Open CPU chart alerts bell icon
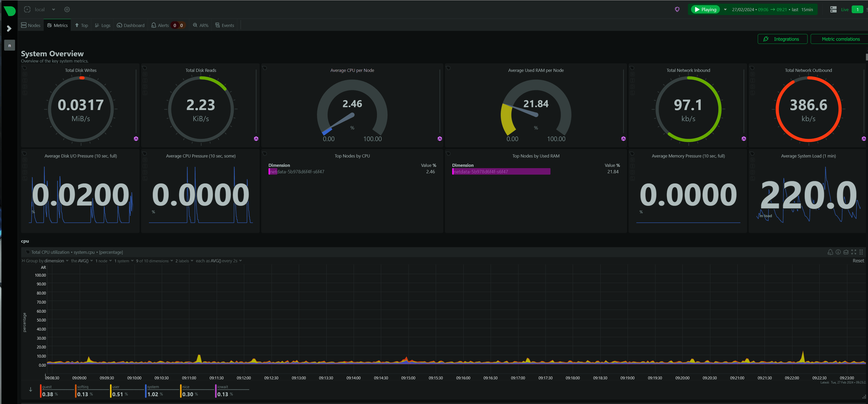The height and width of the screenshot is (404, 868). pos(830,252)
